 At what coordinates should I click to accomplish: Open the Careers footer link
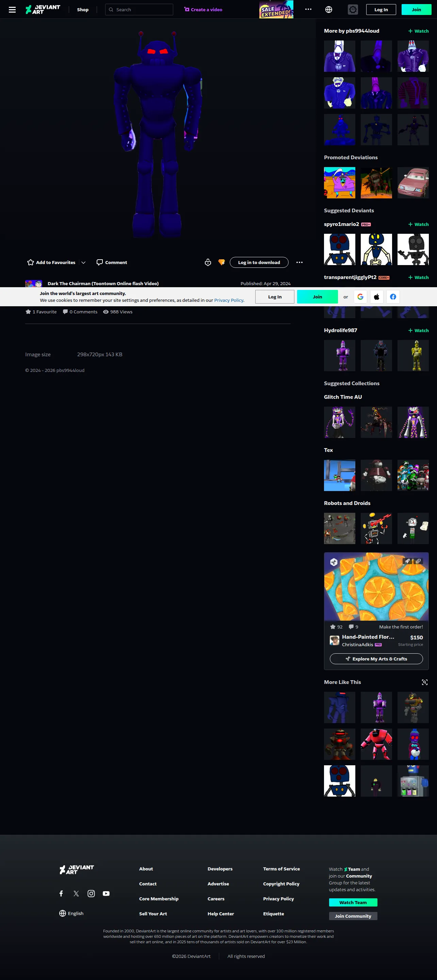(216, 899)
